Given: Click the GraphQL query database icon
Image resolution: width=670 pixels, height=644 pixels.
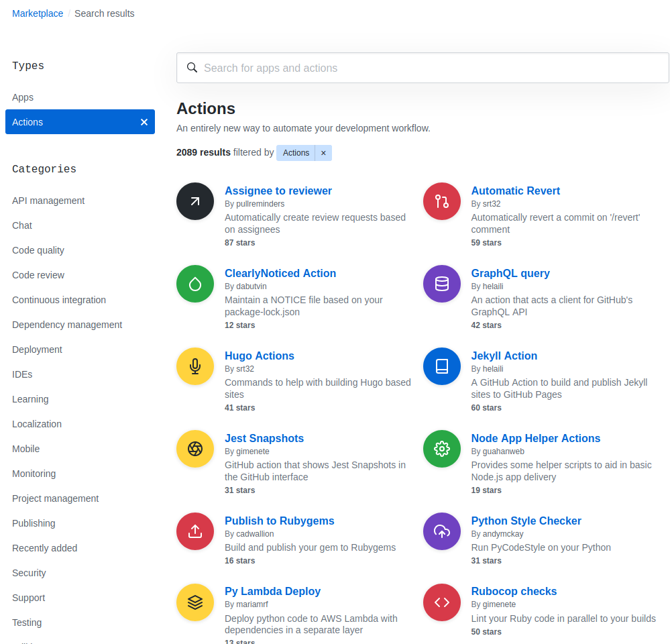Looking at the screenshot, I should pyautogui.click(x=441, y=283).
